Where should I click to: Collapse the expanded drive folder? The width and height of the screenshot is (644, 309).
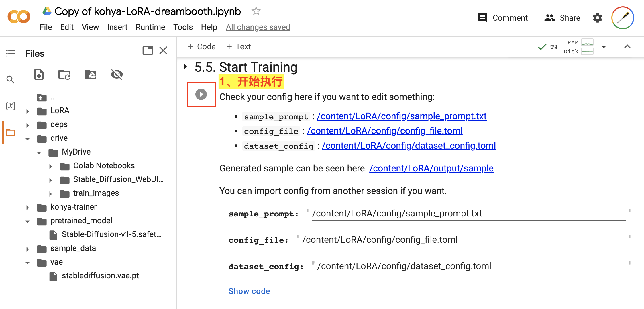pyautogui.click(x=28, y=138)
